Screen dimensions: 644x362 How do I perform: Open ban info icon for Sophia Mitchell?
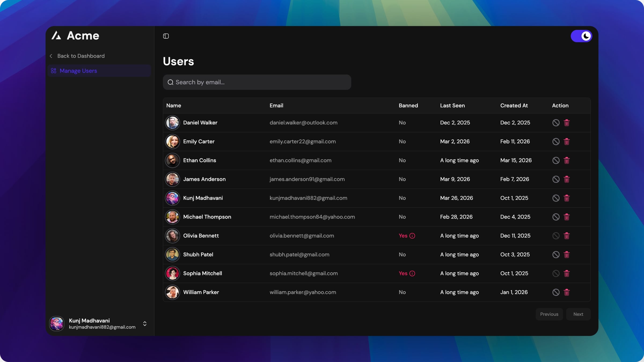coord(412,274)
